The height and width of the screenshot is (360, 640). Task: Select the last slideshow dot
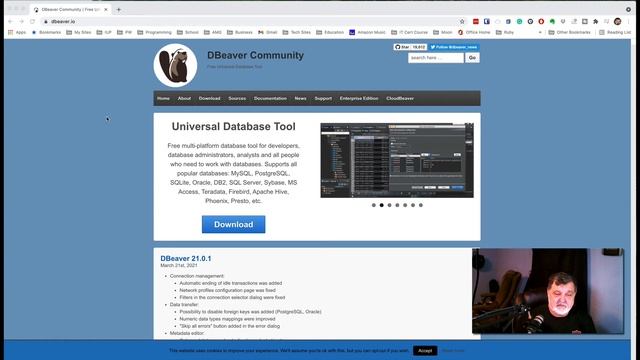coord(421,205)
